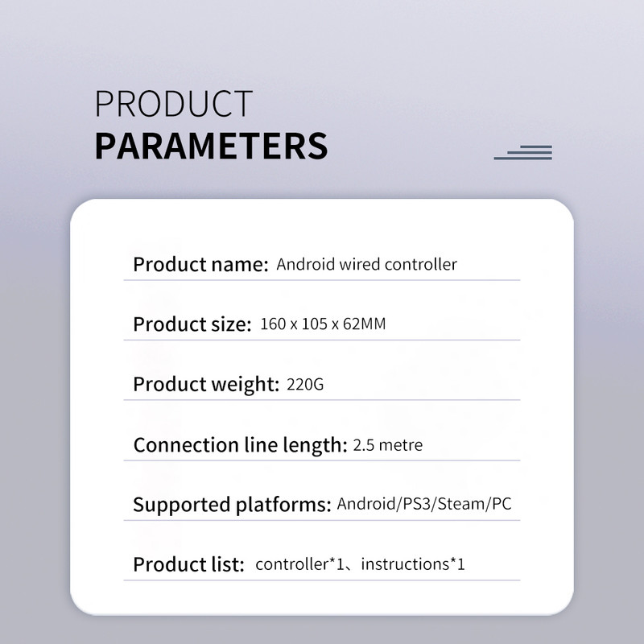Select the "Product size:" label
The width and height of the screenshot is (644, 644).
(192, 324)
